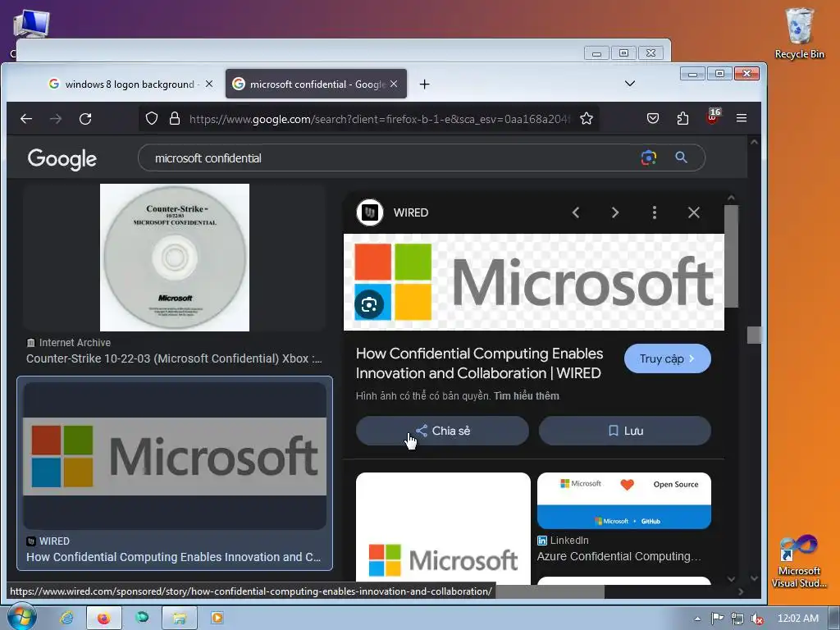Screen dimensions: 840x630
Task: Close the image preview panel
Action: 694,212
